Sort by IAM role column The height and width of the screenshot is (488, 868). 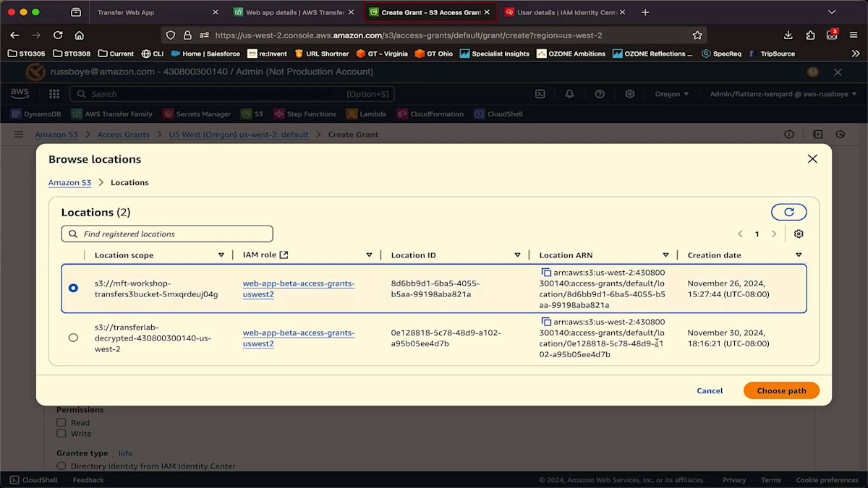pyautogui.click(x=369, y=255)
